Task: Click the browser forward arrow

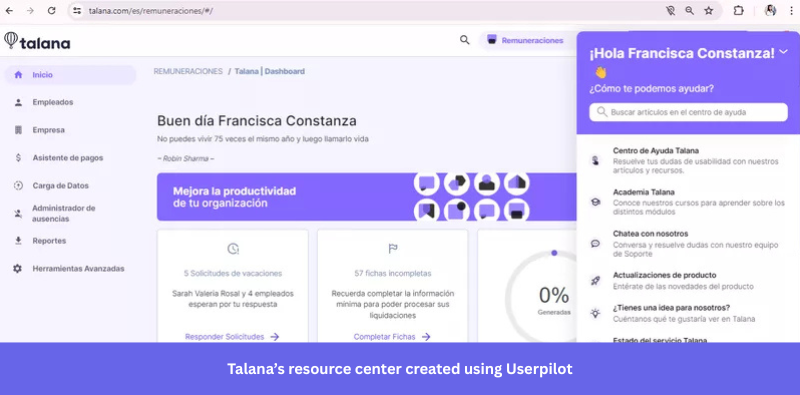Action: coord(30,11)
